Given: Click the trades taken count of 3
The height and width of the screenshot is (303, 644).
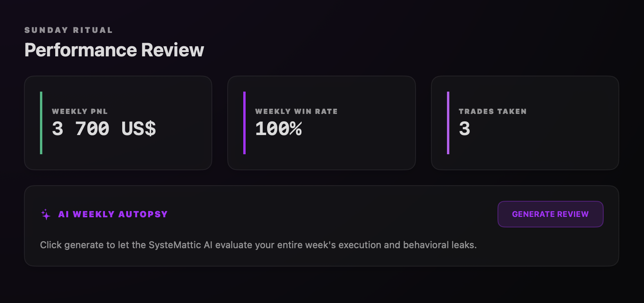Looking at the screenshot, I should (465, 129).
